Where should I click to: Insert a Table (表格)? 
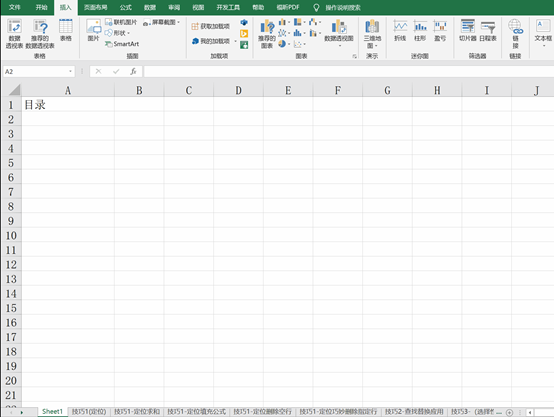[66, 30]
